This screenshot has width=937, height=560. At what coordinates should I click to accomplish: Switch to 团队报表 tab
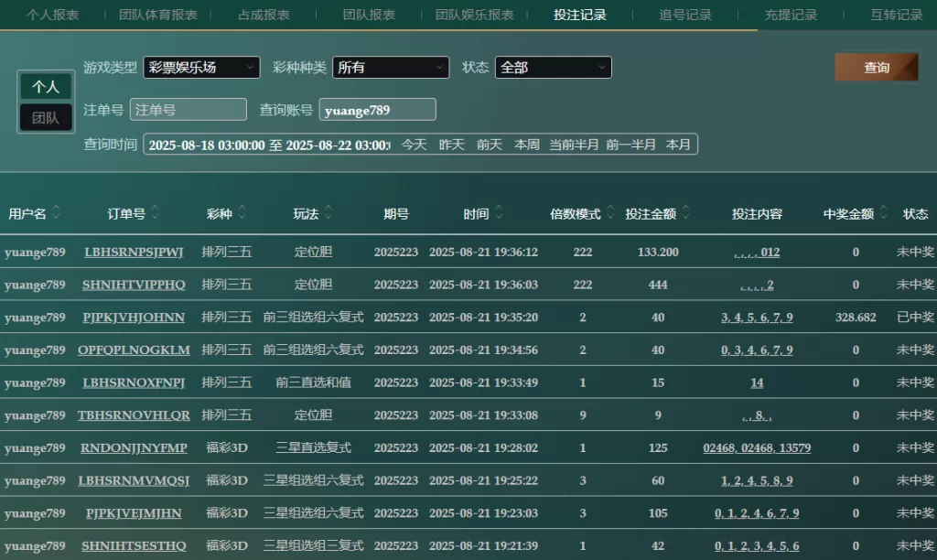tap(369, 15)
